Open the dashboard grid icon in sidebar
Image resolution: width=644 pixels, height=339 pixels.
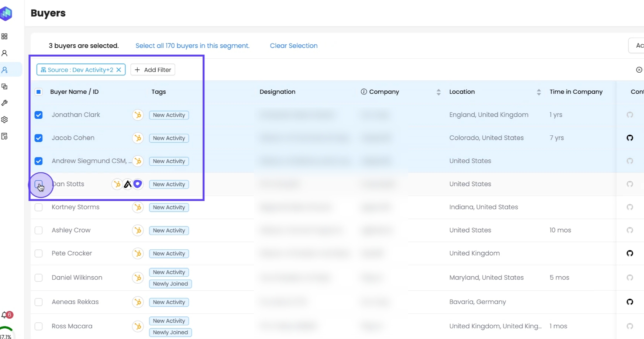coord(4,37)
